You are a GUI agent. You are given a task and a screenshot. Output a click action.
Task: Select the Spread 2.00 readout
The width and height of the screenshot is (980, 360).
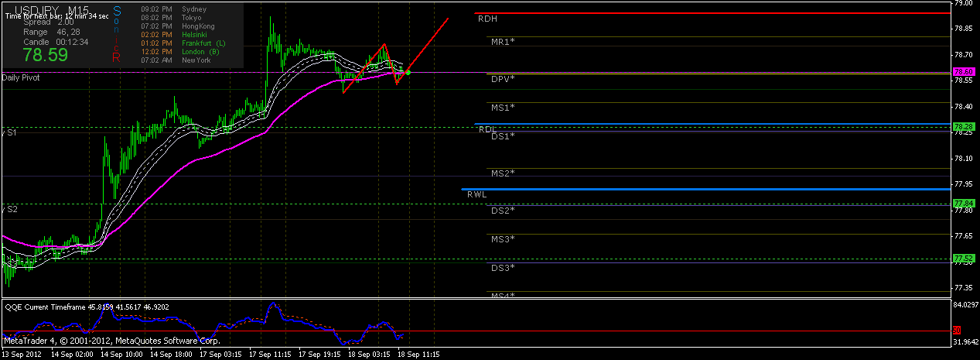click(x=50, y=23)
